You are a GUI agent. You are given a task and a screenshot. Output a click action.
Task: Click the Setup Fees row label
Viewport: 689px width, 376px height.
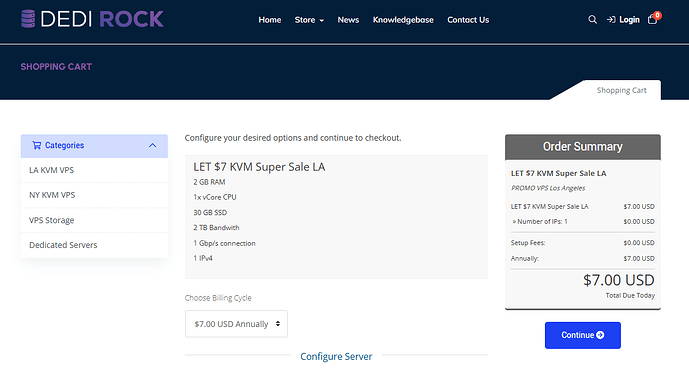pyautogui.click(x=528, y=243)
